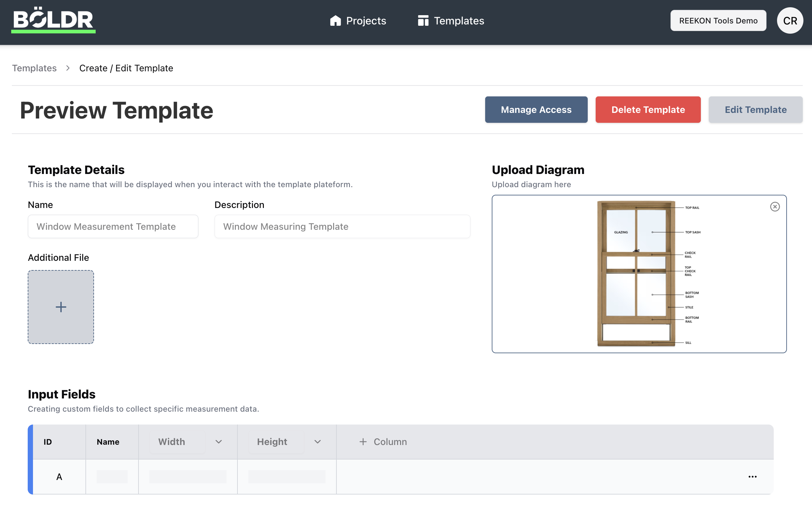Viewport: 812px width, 513px height.
Task: Click the Manage Access button
Action: coord(536,110)
